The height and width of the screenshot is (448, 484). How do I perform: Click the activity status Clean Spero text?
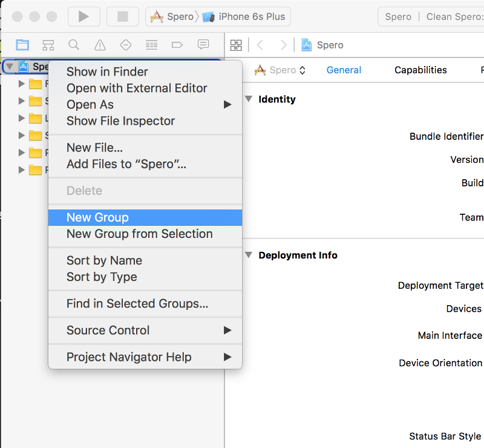point(455,17)
